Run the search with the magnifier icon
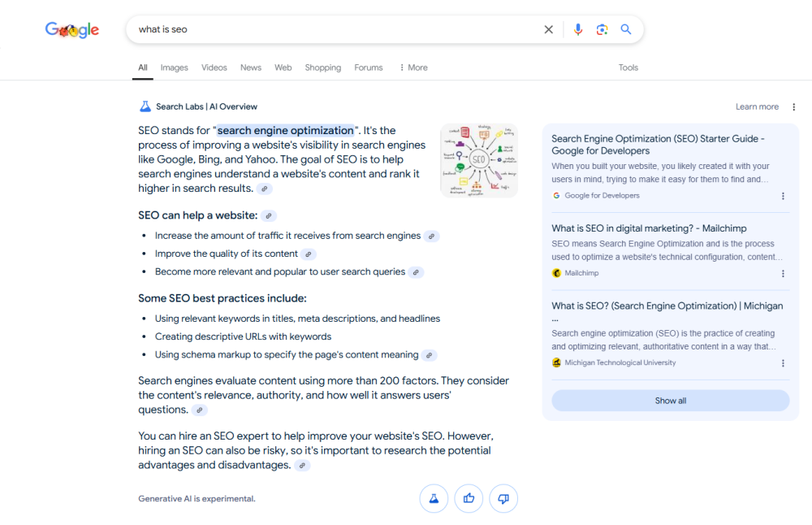This screenshot has height=525, width=812. pos(626,29)
